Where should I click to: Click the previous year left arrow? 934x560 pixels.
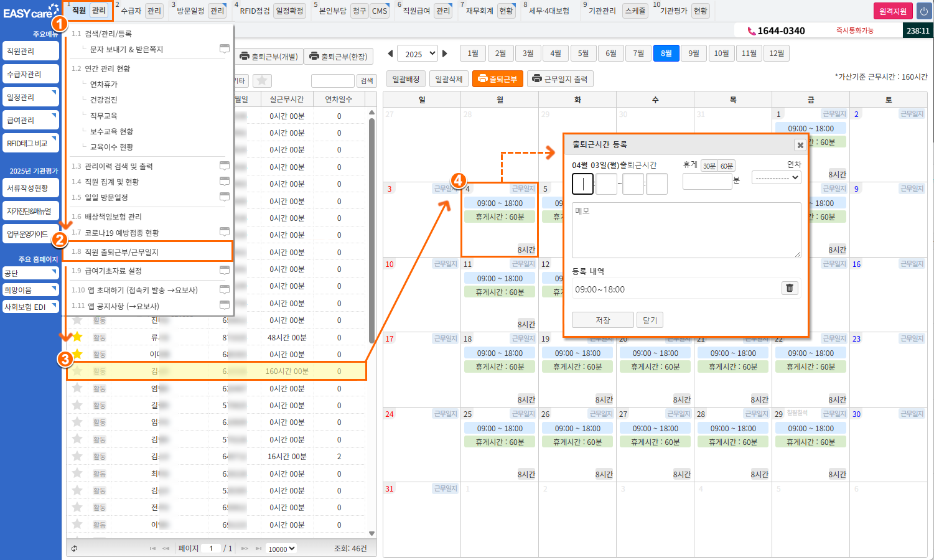[x=390, y=54]
